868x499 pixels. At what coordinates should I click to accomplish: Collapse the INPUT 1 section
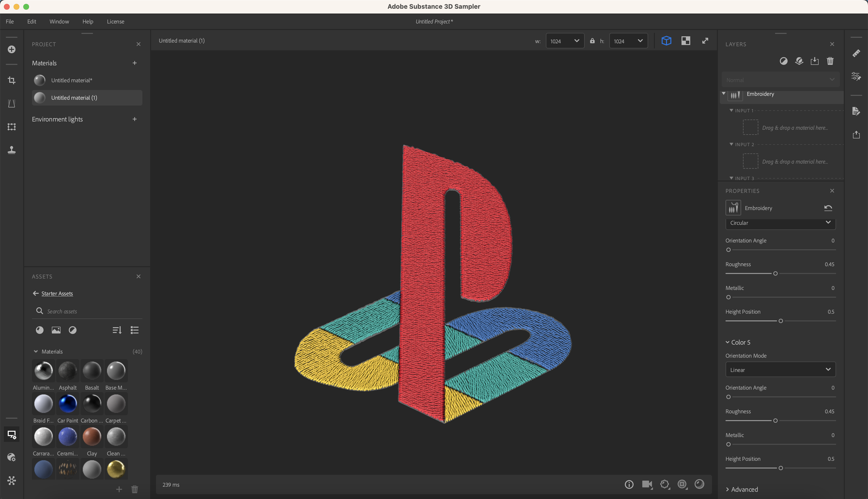pos(731,110)
